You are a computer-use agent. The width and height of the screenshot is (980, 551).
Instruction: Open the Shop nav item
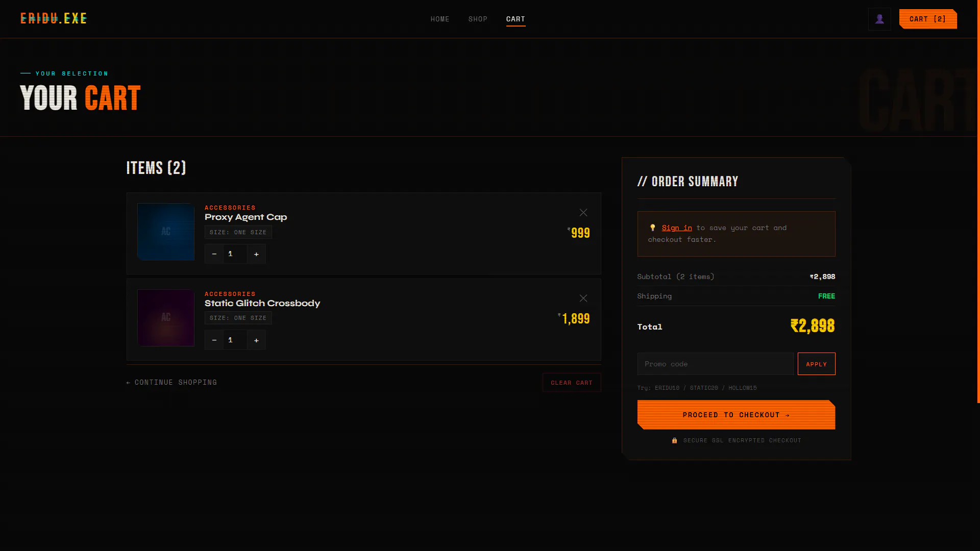point(478,19)
